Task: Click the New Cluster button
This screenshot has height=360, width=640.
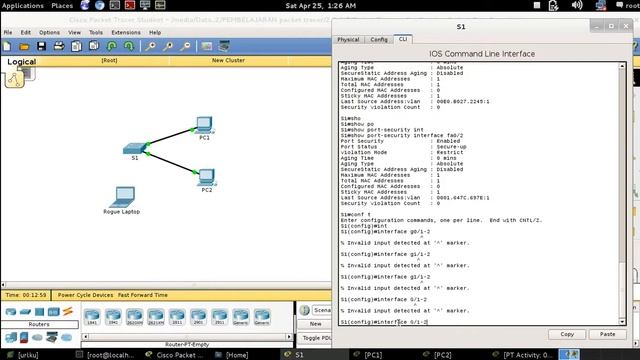Action: click(x=228, y=60)
